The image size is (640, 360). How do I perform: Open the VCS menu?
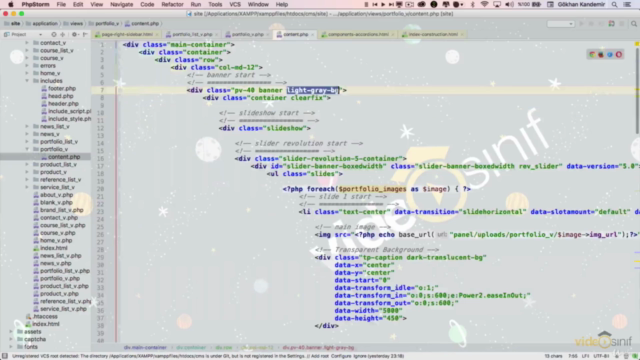click(235, 4)
